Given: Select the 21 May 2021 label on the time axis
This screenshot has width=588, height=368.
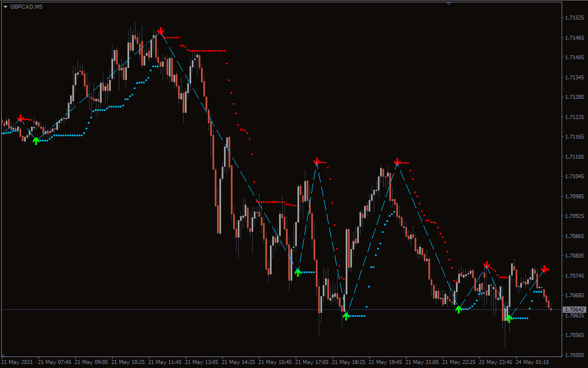Looking at the screenshot, I should (x=18, y=362).
